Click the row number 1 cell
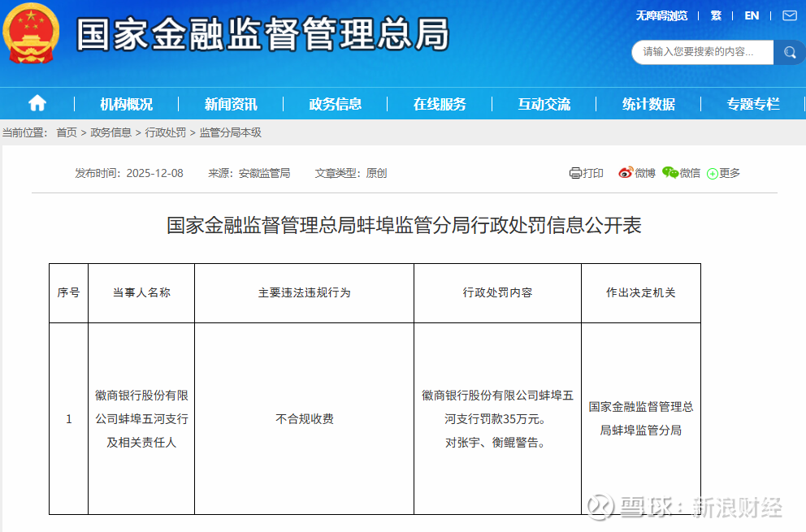 click(x=68, y=419)
